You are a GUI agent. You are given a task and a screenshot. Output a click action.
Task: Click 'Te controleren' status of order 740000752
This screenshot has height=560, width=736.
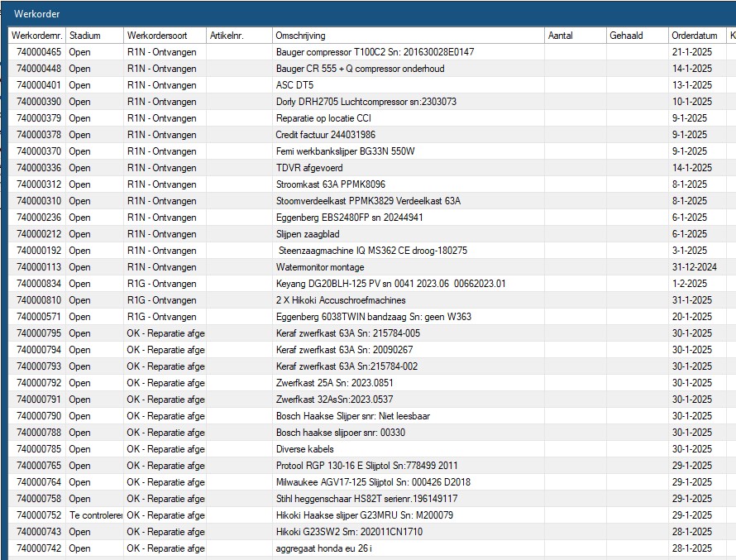coord(96,515)
